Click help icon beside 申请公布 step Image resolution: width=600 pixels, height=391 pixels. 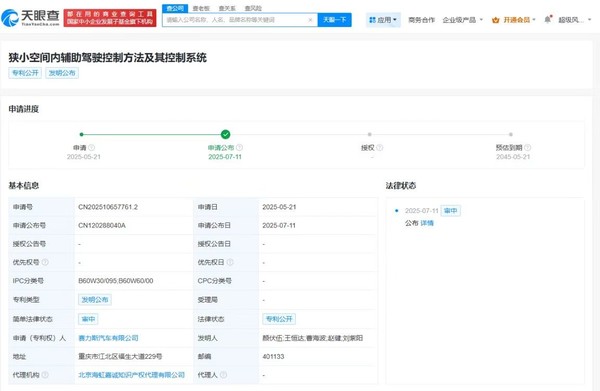[240, 148]
